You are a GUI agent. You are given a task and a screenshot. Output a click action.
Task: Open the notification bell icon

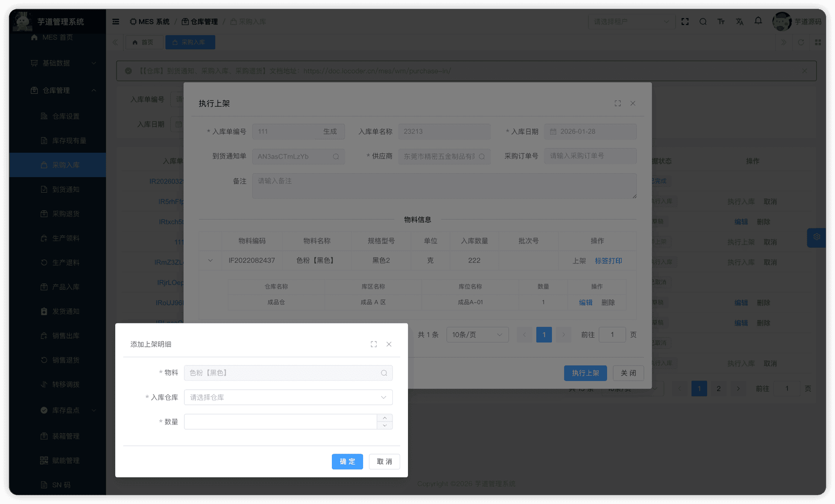coord(758,21)
